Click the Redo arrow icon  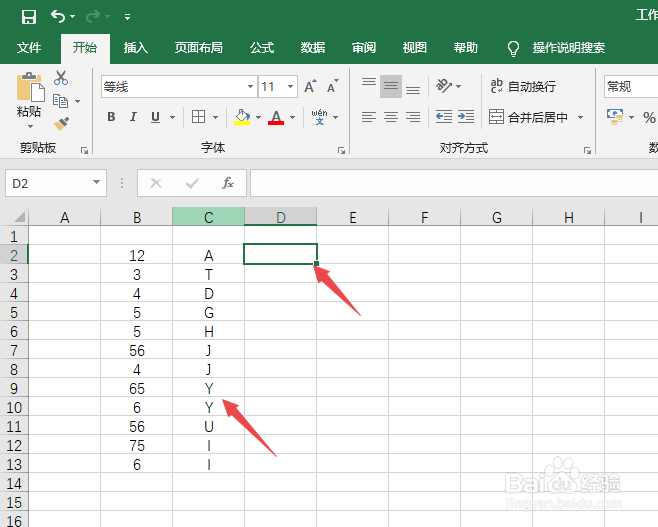tap(93, 16)
